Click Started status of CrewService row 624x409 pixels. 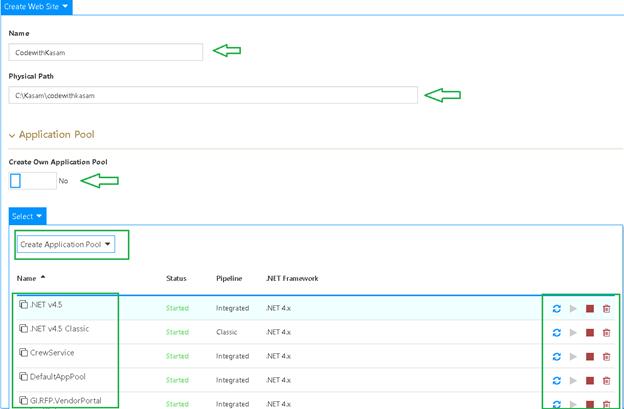pos(177,356)
